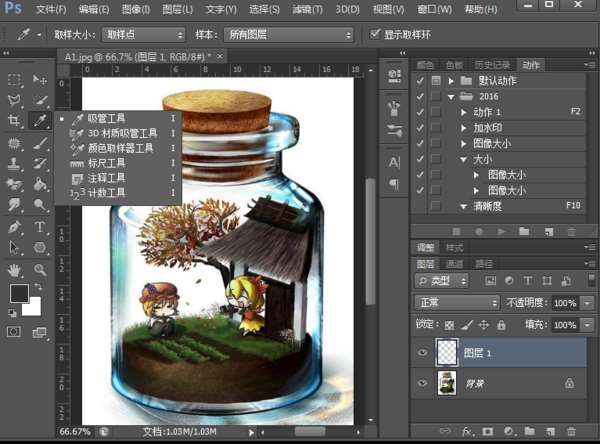Image resolution: width=600 pixels, height=444 pixels.
Task: Stop recording the action
Action: pyautogui.click(x=456, y=232)
